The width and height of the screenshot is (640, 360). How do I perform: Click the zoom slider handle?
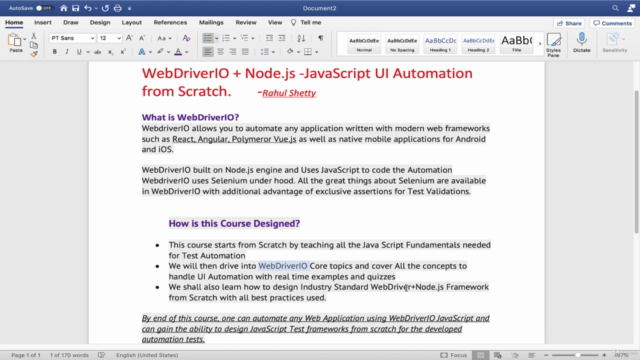578,355
